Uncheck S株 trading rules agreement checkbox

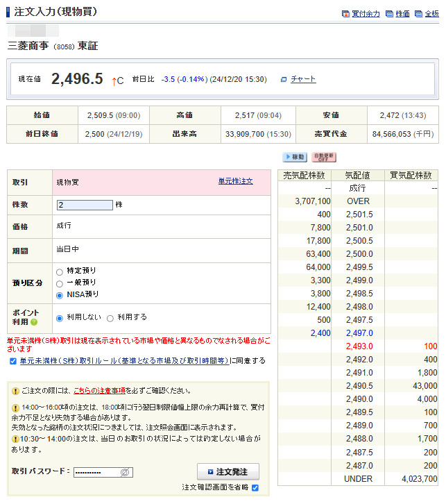pyautogui.click(x=13, y=361)
